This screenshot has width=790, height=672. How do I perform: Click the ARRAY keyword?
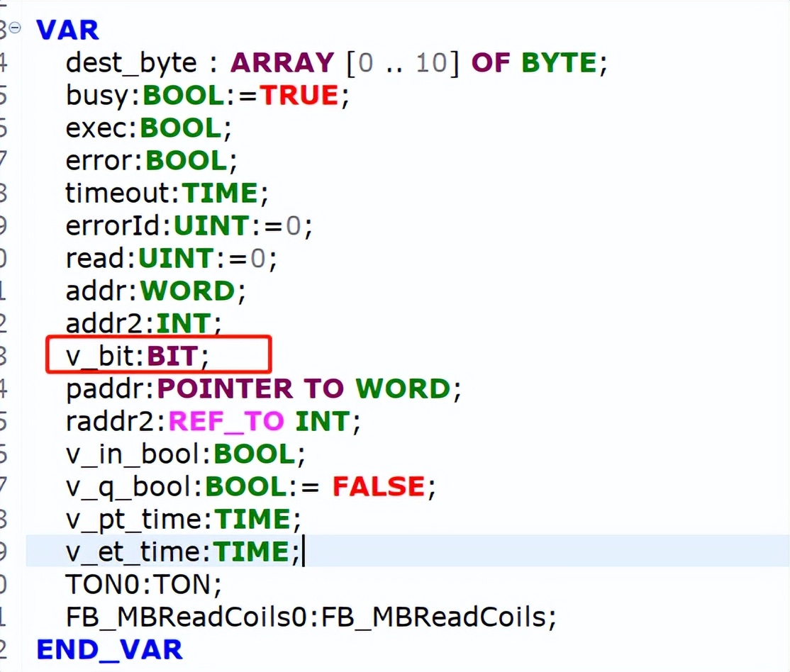[x=282, y=62]
